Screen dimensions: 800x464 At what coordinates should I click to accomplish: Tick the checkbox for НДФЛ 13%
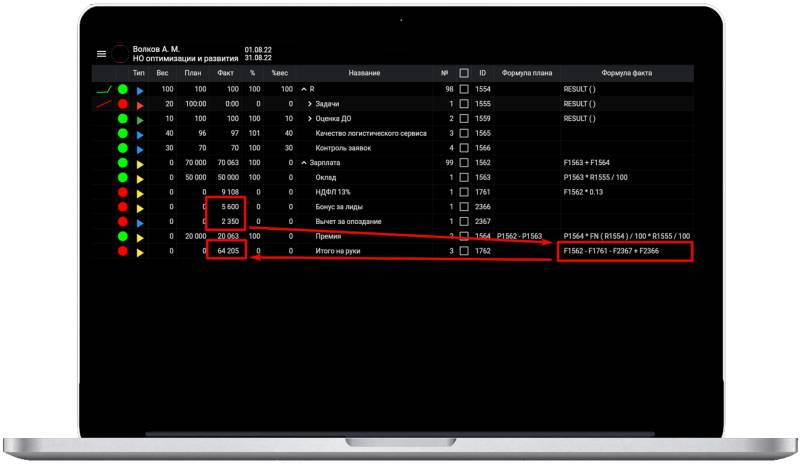(x=464, y=192)
